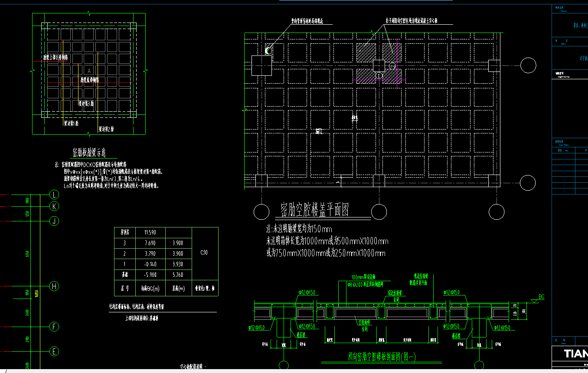Click the 3.900 value in floor 3 row
588x373 pixels.
[x=178, y=243]
